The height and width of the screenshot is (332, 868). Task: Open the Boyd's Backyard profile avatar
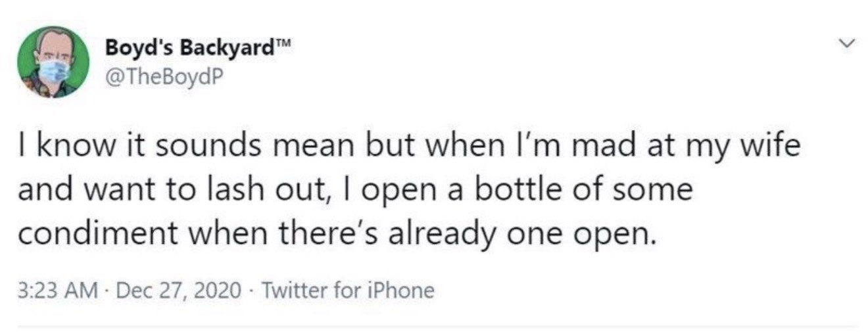point(53,62)
